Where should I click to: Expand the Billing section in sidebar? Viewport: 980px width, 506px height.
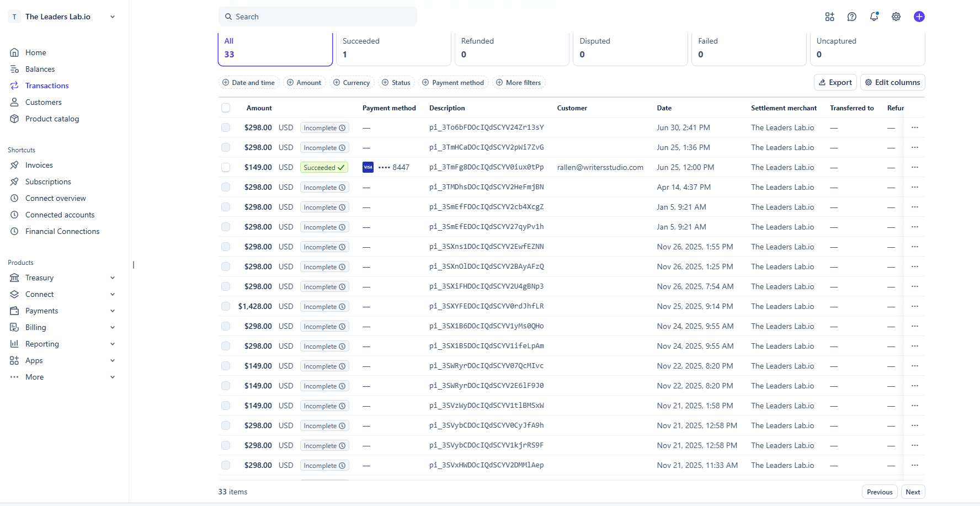tap(62, 327)
